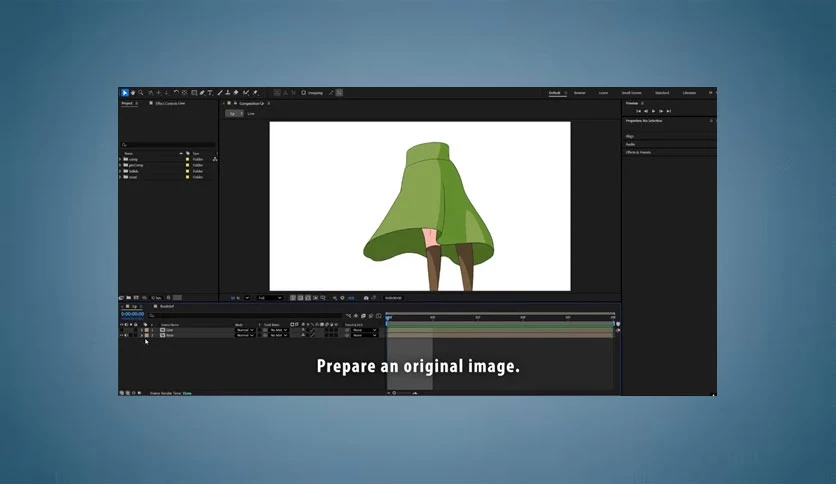Viewport: 836px width, 484px height.
Task: Select the Zoom magnifier tool
Action: point(141,93)
